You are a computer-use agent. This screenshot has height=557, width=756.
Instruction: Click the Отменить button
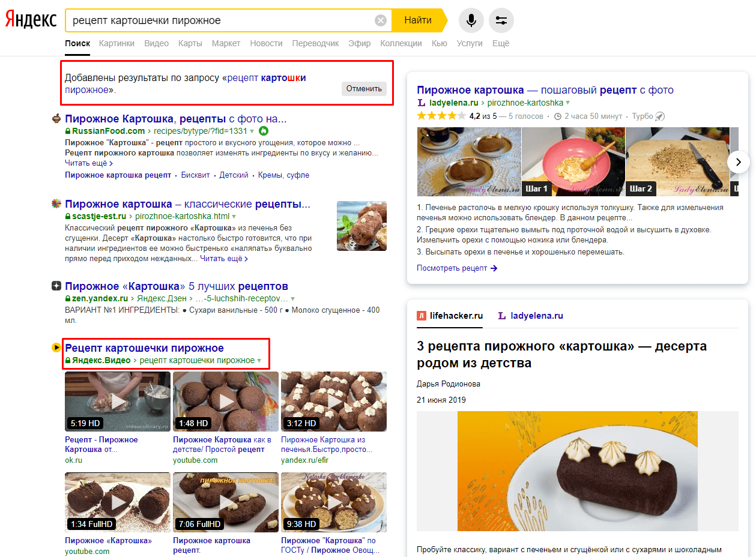[364, 88]
